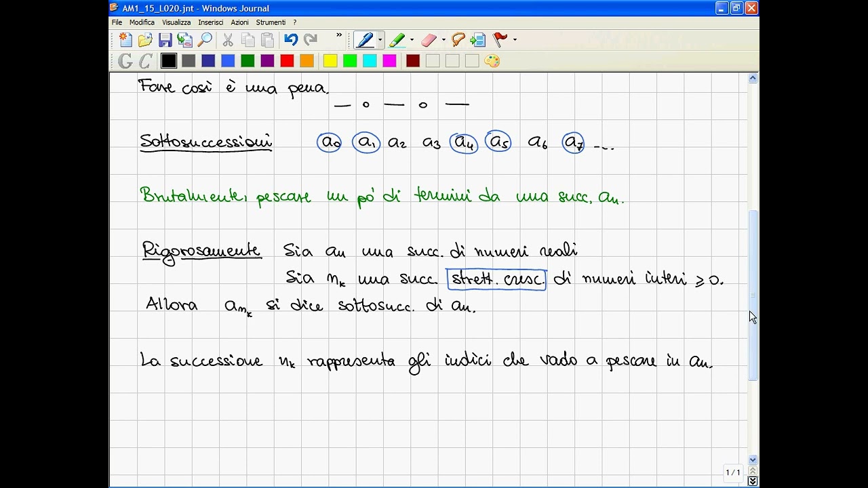Open an existing note file
868x488 pixels.
pyautogui.click(x=144, y=40)
